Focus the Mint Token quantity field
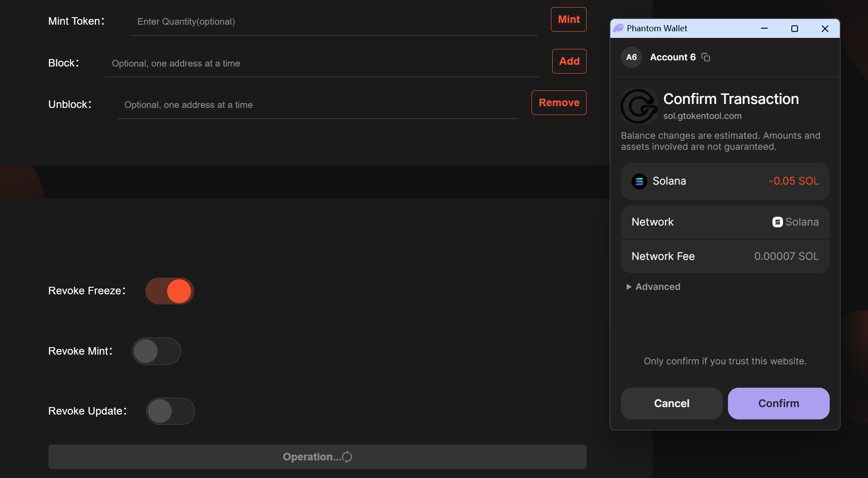Image resolution: width=868 pixels, height=478 pixels. (334, 22)
